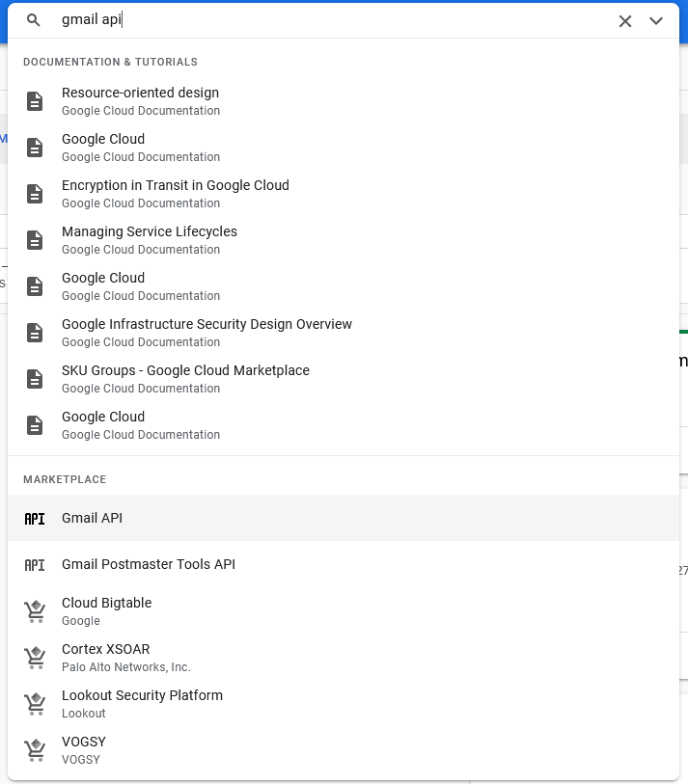Image resolution: width=688 pixels, height=784 pixels.
Task: Click the cart icon next to VOGSY
Action: (35, 749)
